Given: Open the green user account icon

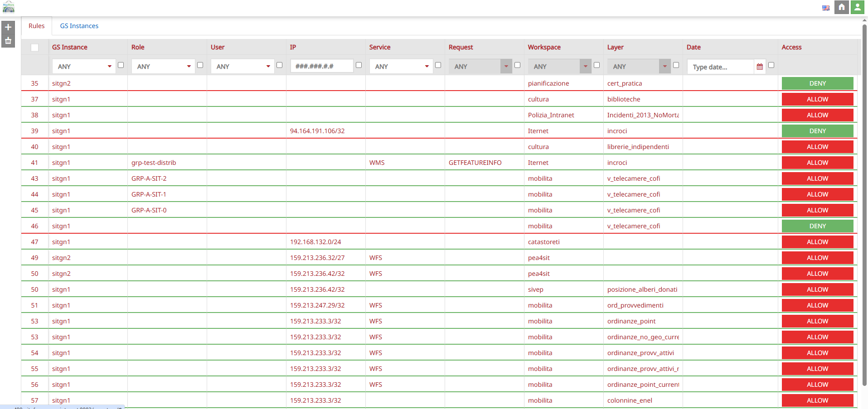Looking at the screenshot, I should pyautogui.click(x=857, y=7).
